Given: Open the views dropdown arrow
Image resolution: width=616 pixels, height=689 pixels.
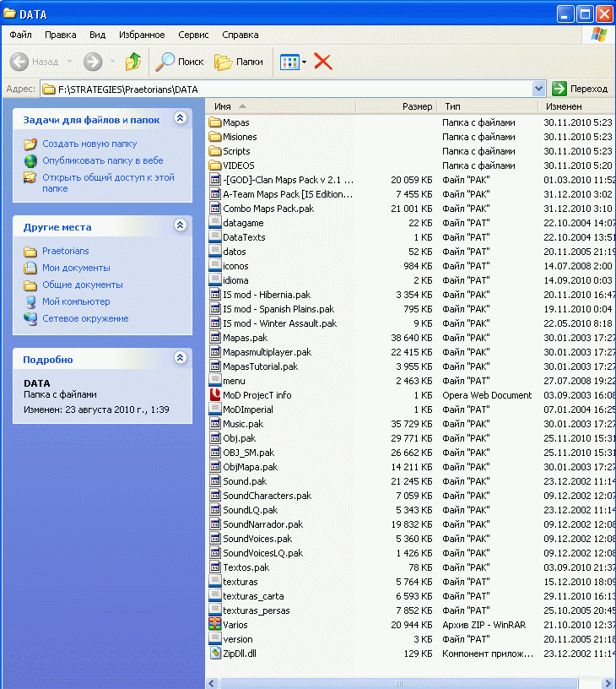Looking at the screenshot, I should click(305, 62).
